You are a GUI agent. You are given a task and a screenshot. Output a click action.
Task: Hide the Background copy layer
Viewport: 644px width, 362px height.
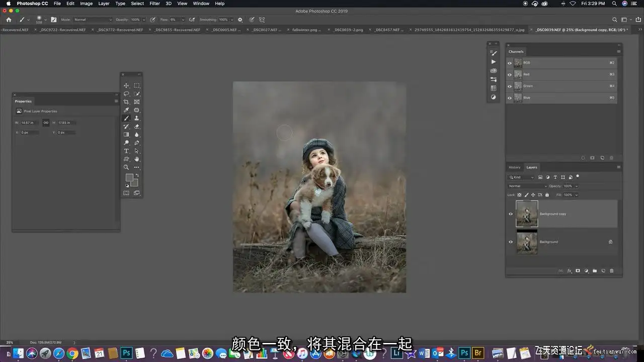click(510, 214)
